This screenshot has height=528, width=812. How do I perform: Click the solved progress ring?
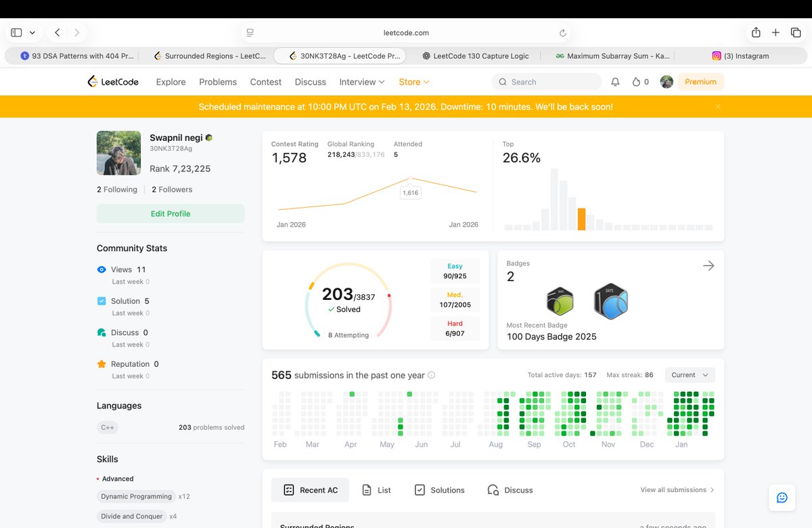click(x=348, y=300)
